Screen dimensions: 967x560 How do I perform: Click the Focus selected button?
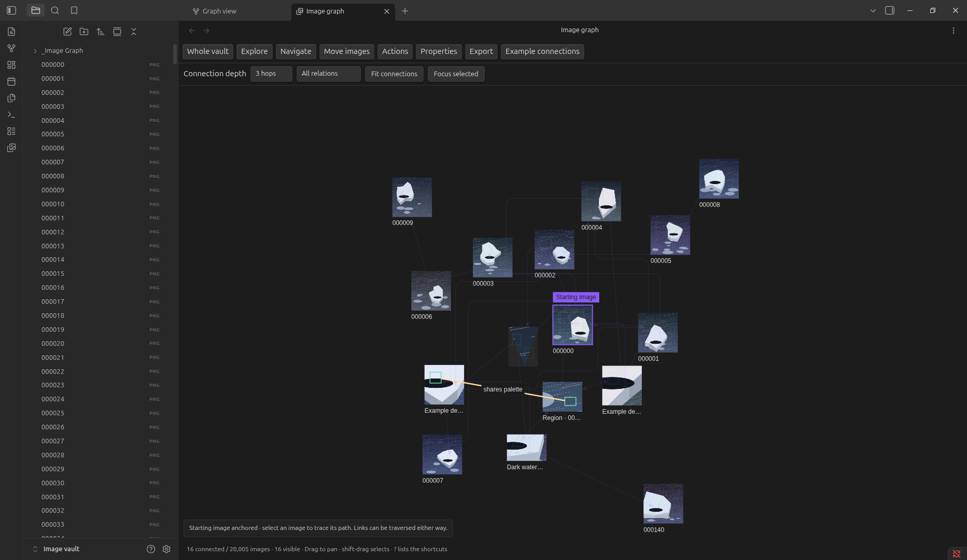click(x=456, y=74)
